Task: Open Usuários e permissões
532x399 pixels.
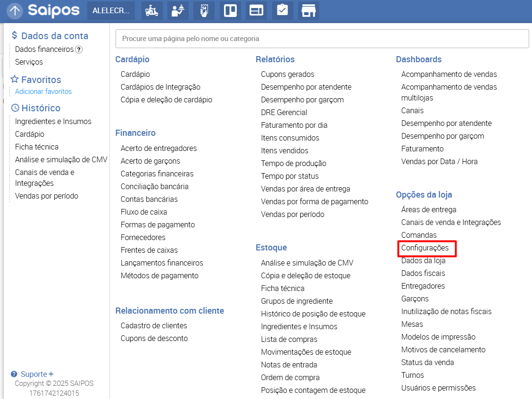Action: click(x=438, y=388)
